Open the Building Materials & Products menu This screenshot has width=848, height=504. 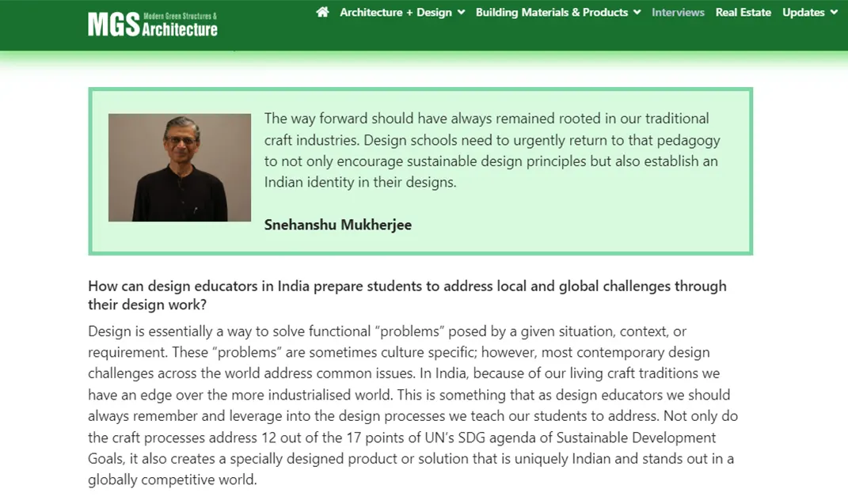551,12
